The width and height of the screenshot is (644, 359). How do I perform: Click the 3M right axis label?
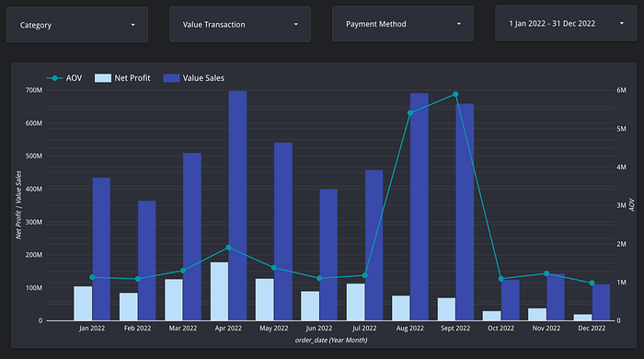point(621,205)
